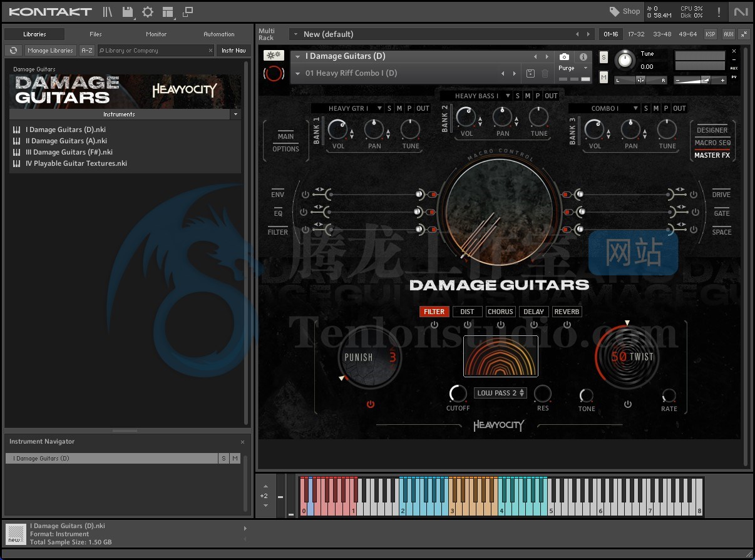Click the instrument pan slider
Image resolution: width=755 pixels, height=560 pixels.
[640, 80]
